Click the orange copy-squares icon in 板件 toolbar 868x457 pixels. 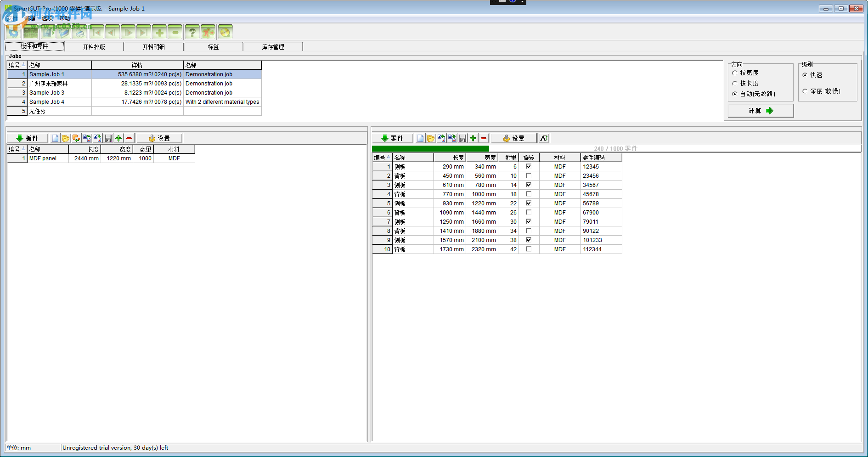point(76,138)
